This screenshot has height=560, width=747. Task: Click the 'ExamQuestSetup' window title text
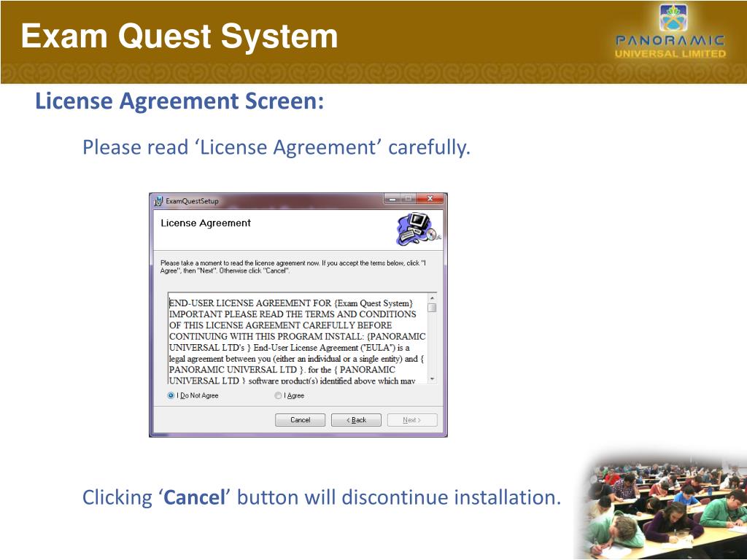(192, 201)
